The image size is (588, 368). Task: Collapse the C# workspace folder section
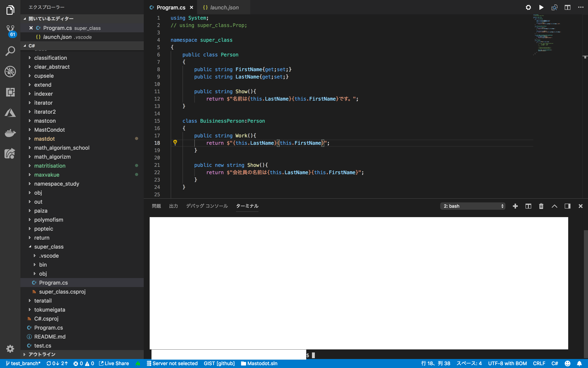coord(82,46)
